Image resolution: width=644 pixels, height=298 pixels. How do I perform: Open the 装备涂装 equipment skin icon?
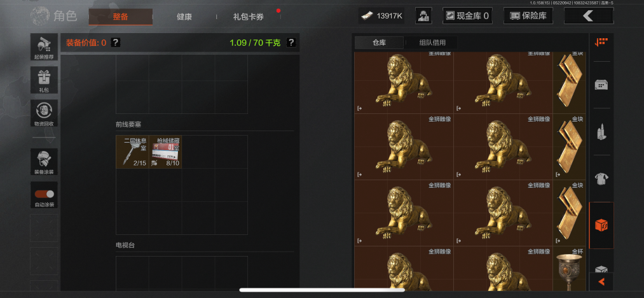click(44, 162)
